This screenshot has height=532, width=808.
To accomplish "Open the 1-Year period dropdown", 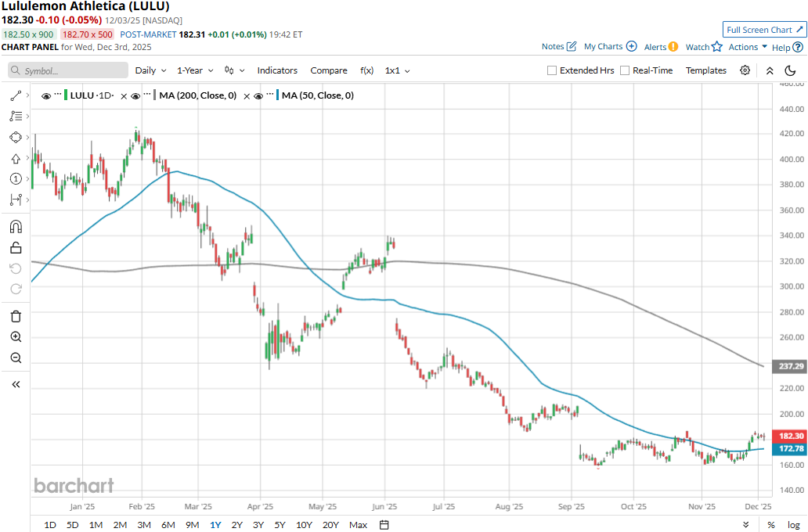I will 195,70.
